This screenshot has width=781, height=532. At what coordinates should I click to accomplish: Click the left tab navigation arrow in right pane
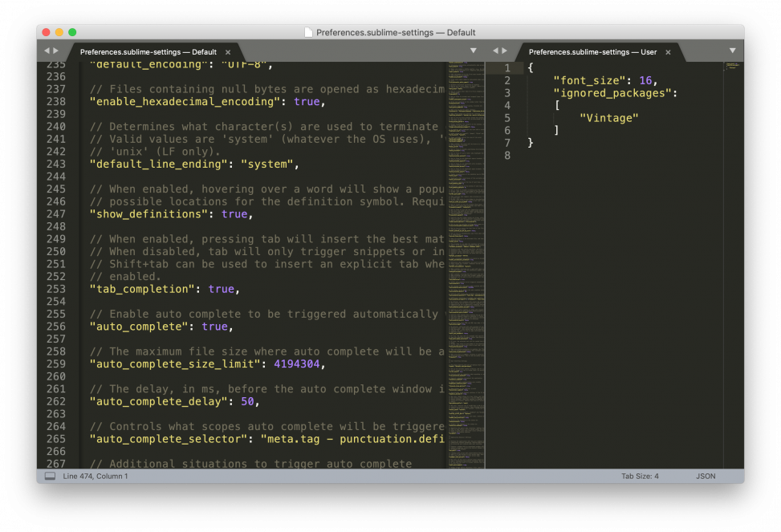pyautogui.click(x=495, y=50)
